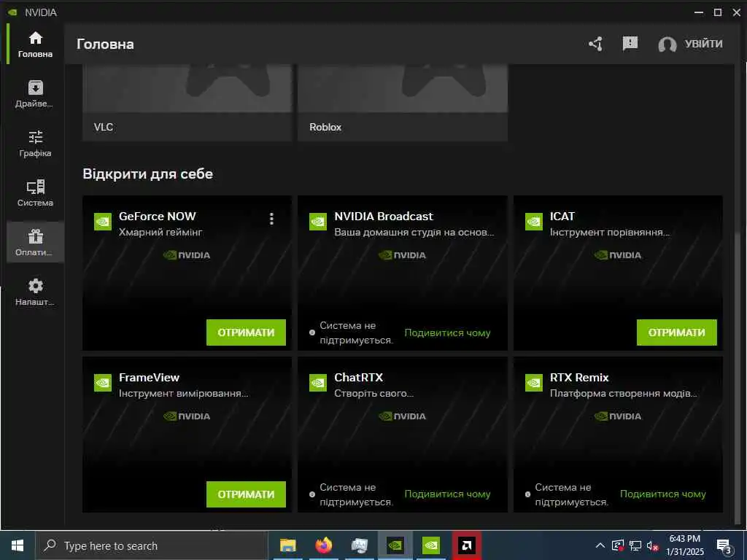Switch to the Графіка sidebar tab
Image resolution: width=747 pixels, height=560 pixels.
click(35, 144)
